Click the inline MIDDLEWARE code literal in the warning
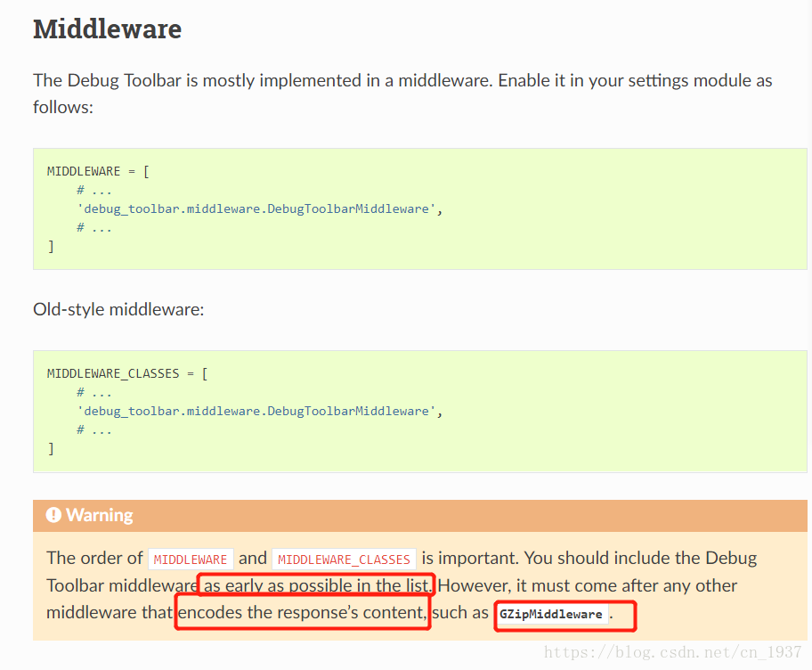This screenshot has width=812, height=670. click(x=191, y=560)
